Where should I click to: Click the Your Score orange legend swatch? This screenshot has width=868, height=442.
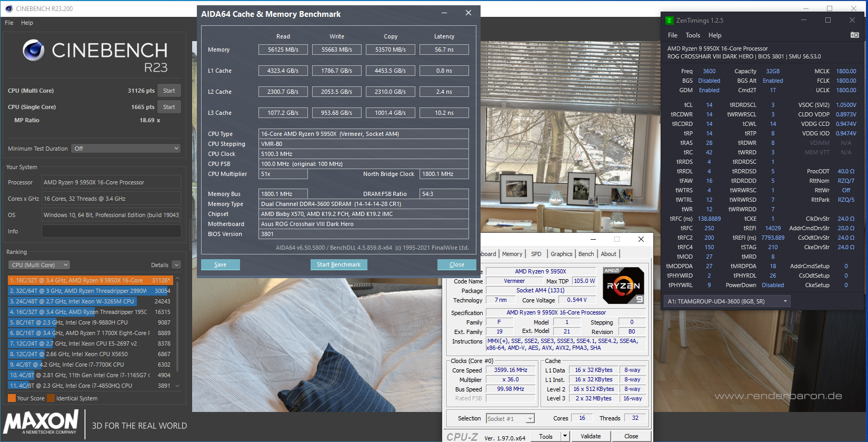(12, 398)
